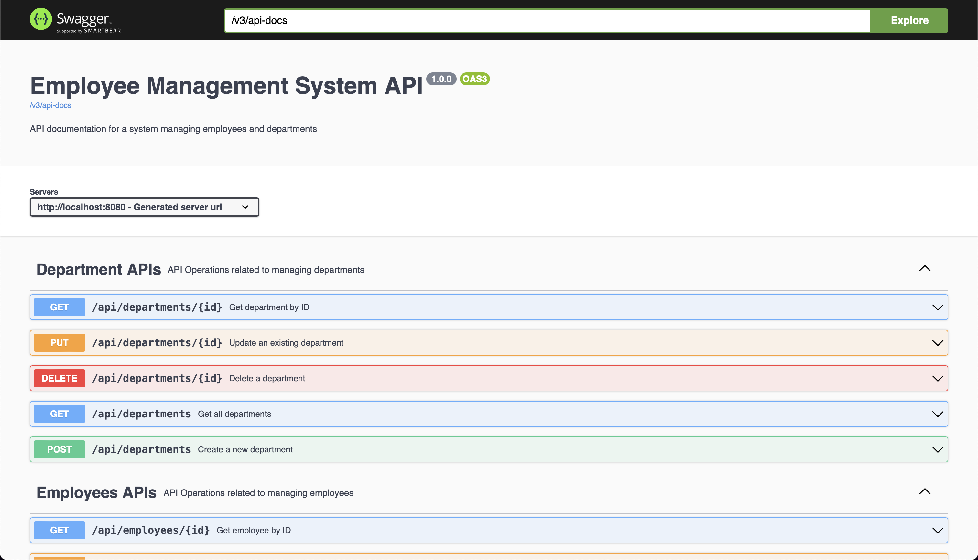Click the DELETE badge for Delete a department

click(x=59, y=379)
